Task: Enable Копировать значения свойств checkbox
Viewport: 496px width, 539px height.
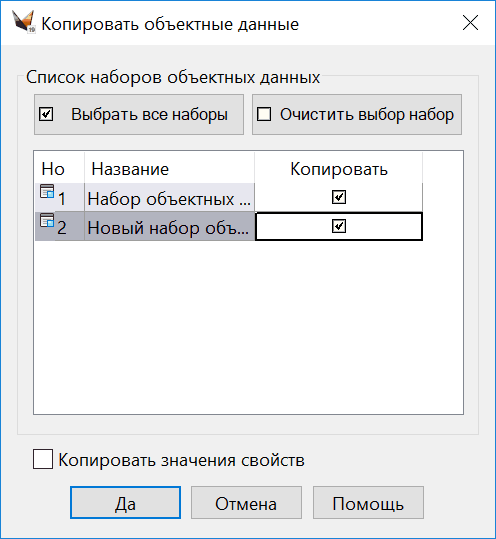Action: coord(43,459)
